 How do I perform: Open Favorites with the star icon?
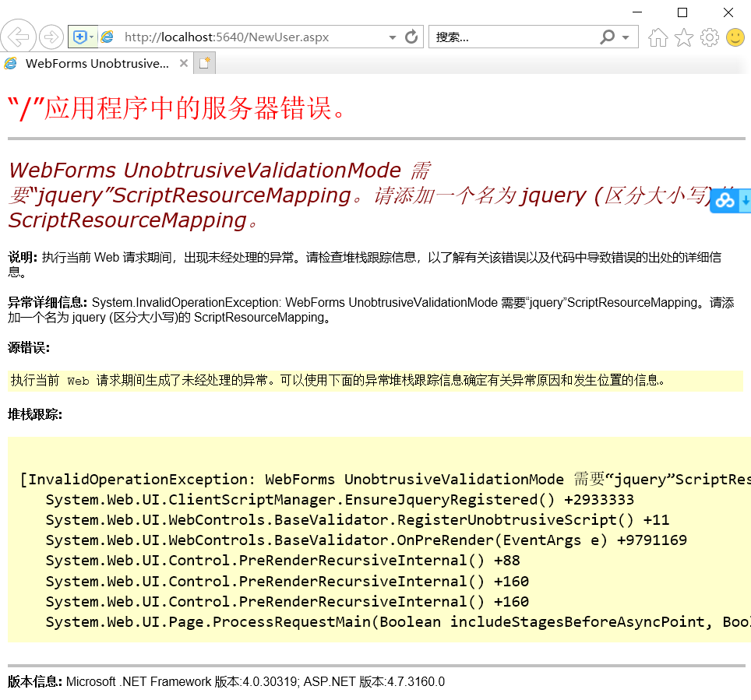click(684, 37)
